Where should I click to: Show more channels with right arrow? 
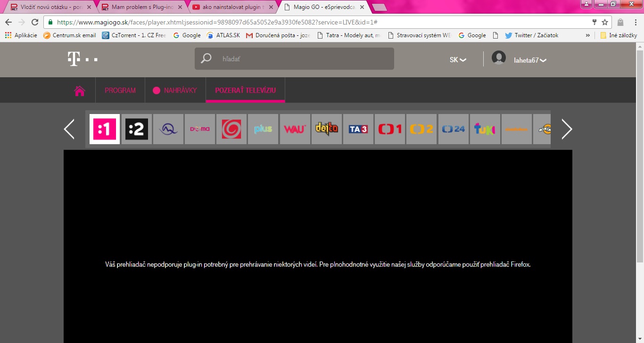(x=567, y=129)
